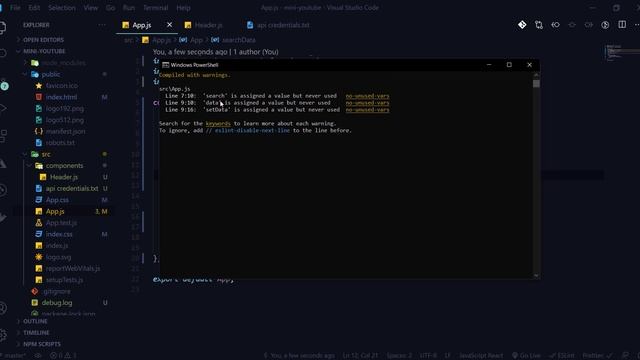
Task: Collapse the components folder
Action: [64, 166]
